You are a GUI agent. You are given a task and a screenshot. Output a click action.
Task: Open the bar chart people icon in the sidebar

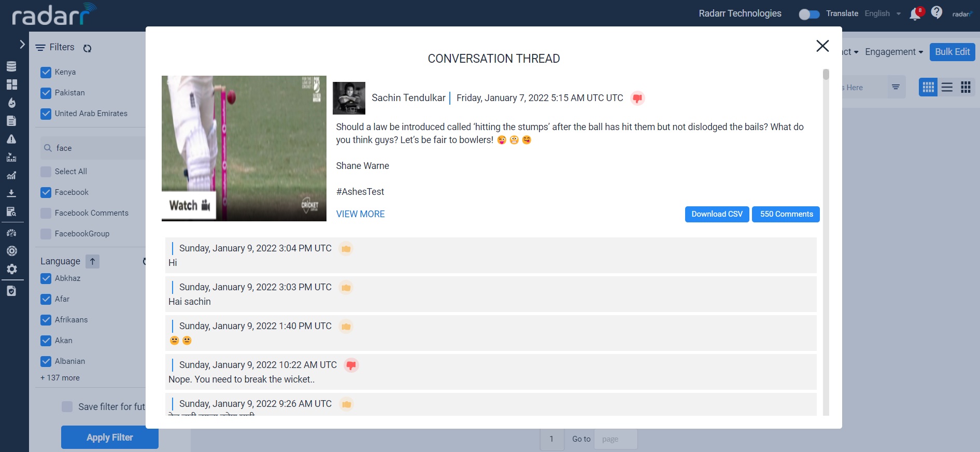(x=11, y=157)
